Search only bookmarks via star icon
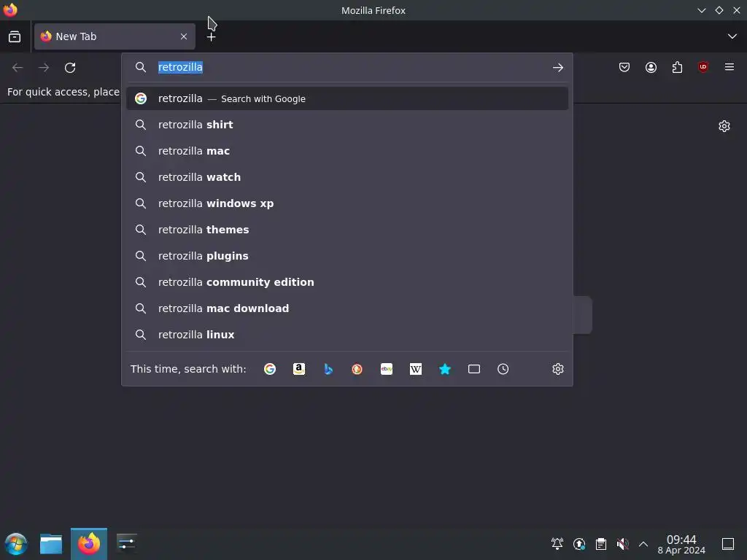 point(445,369)
